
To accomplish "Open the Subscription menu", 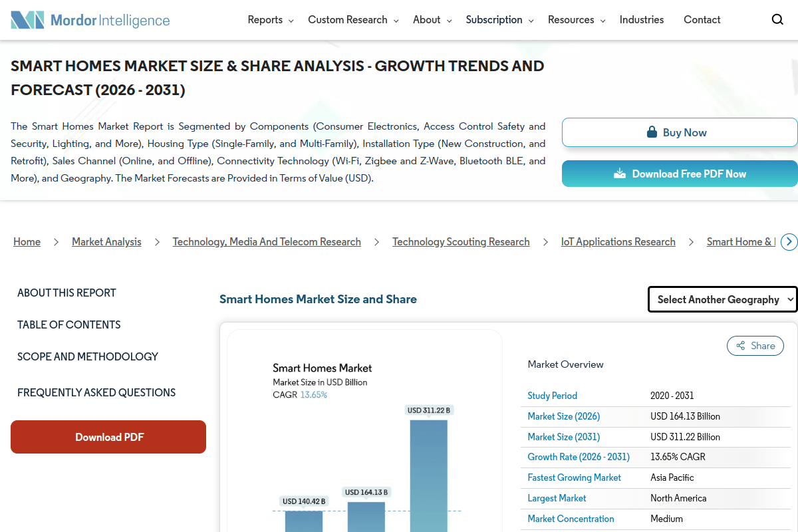I will (x=494, y=20).
